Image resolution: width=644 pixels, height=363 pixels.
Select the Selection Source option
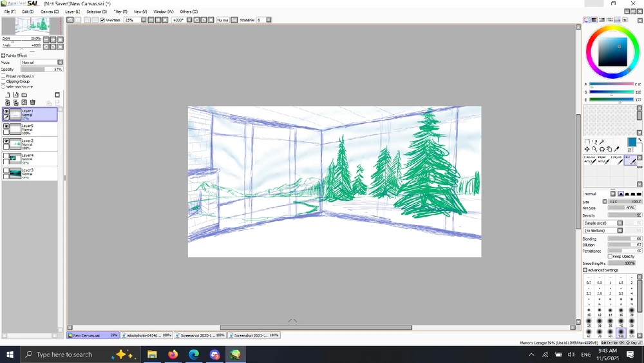point(3,87)
